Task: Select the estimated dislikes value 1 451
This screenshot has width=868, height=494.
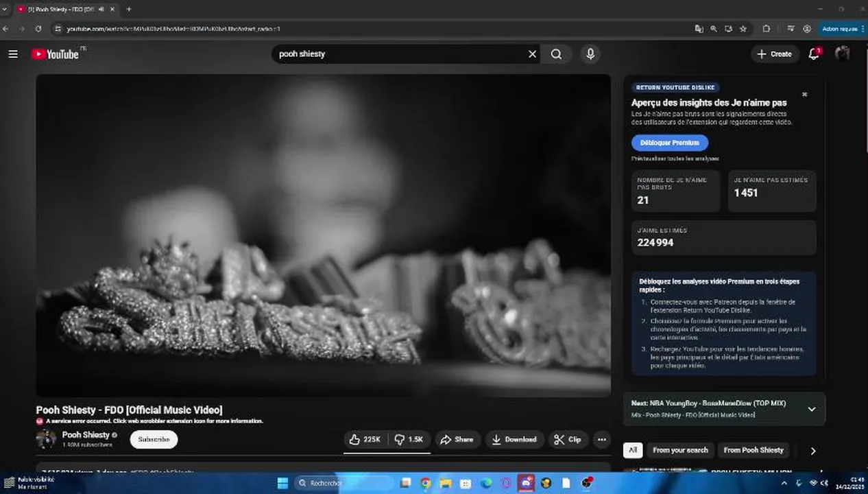Action: (x=746, y=193)
